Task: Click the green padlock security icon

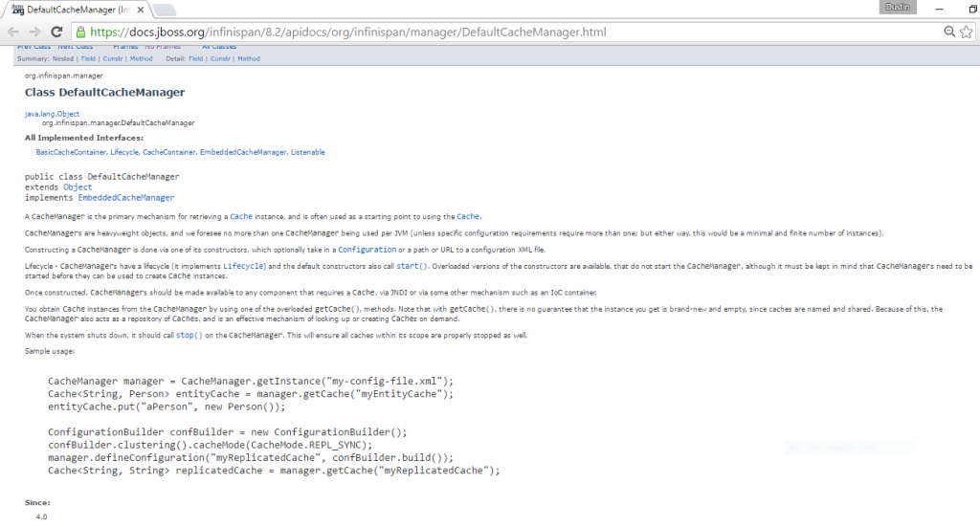Action: [80, 32]
